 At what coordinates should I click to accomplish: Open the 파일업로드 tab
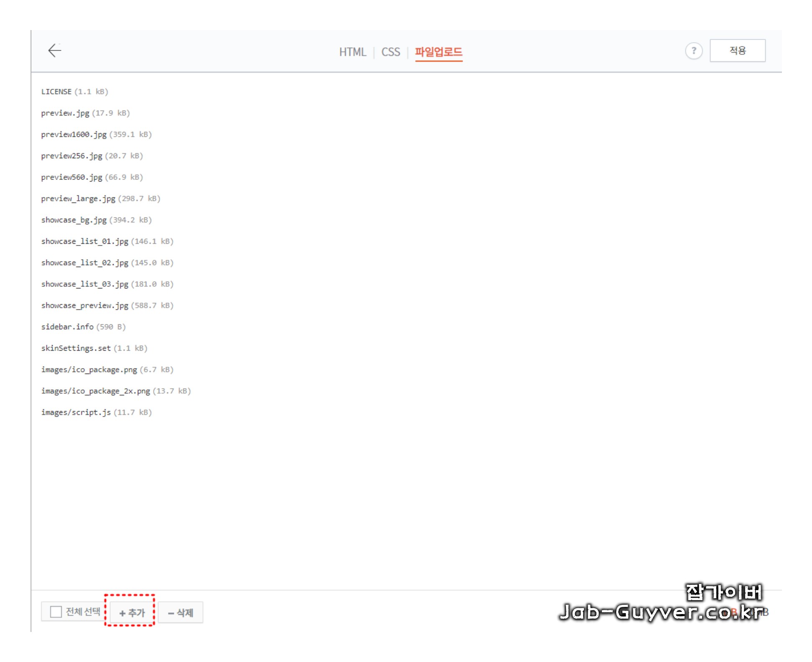pos(438,52)
